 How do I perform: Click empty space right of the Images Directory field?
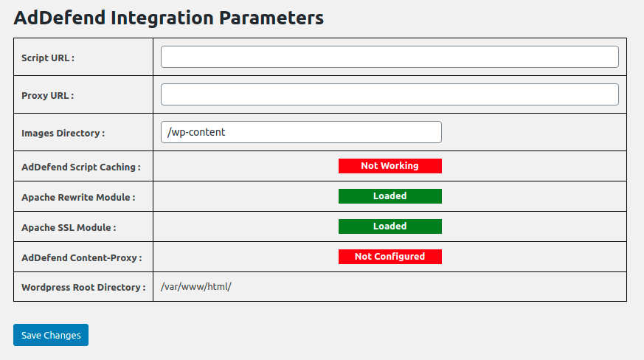(x=534, y=132)
